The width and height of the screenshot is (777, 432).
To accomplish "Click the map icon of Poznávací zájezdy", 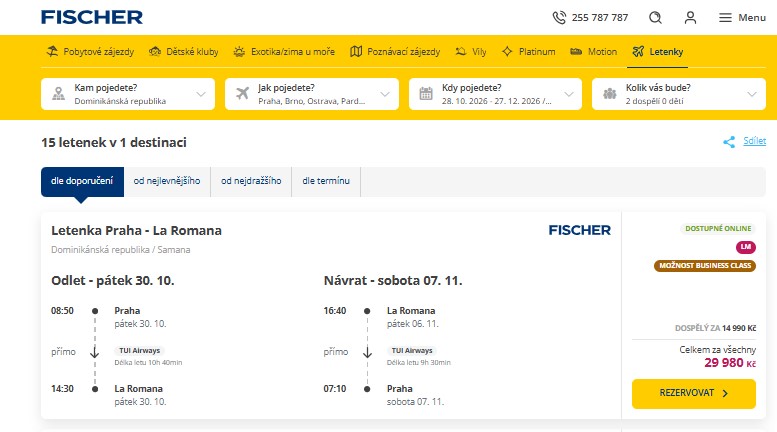I will [x=356, y=52].
